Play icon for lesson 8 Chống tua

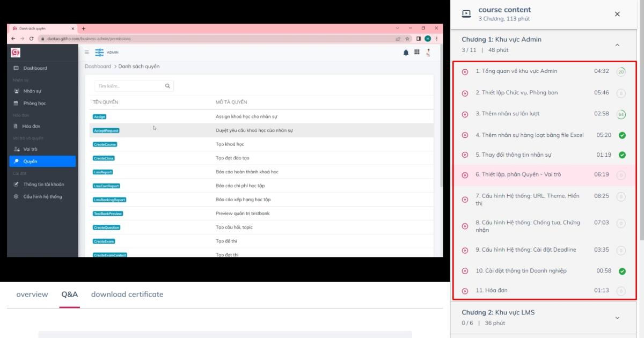coord(465,226)
